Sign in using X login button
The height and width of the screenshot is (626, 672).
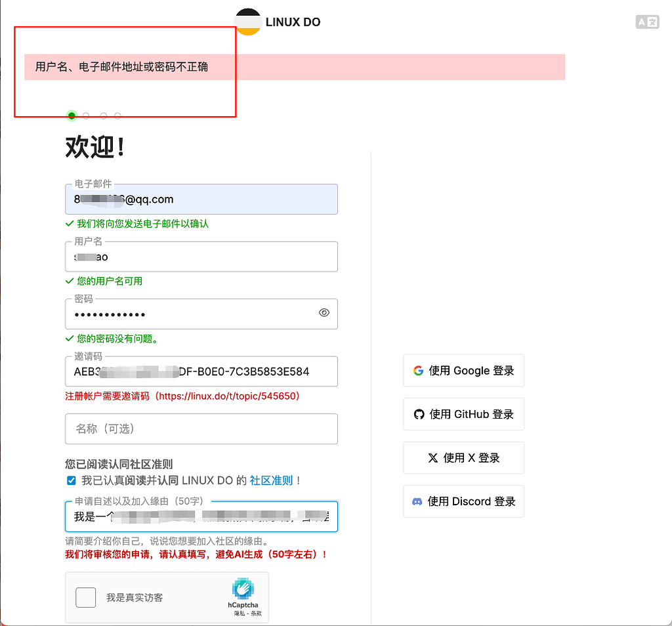pyautogui.click(x=463, y=458)
